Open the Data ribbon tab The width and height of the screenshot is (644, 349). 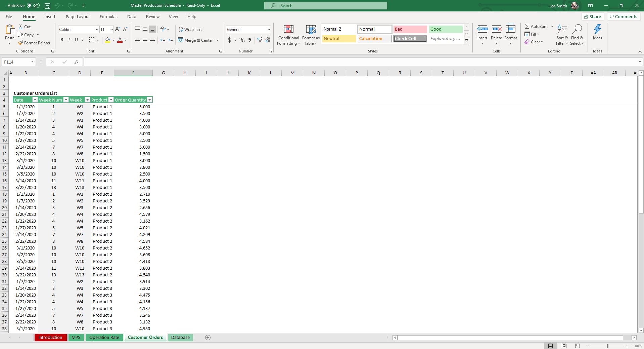pyautogui.click(x=132, y=17)
